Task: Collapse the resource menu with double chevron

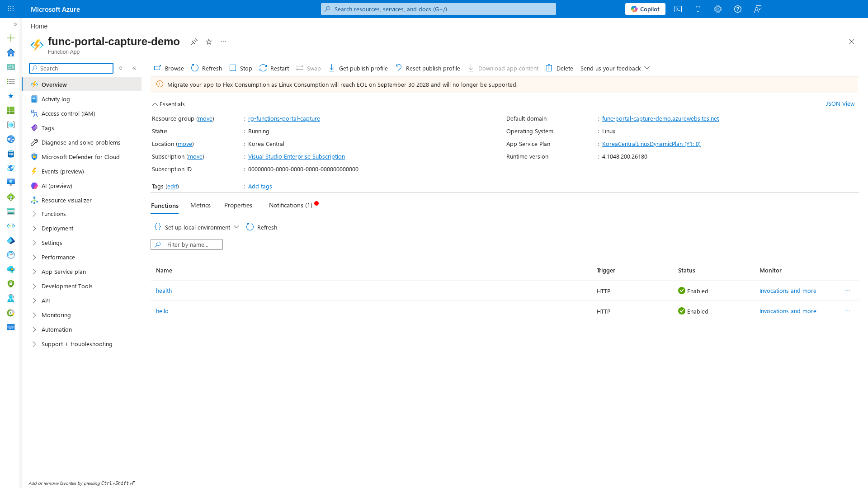Action: (134, 68)
